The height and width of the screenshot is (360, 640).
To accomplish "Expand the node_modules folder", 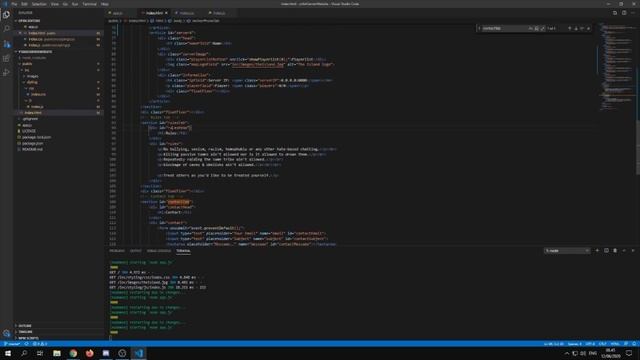I will (34, 58).
